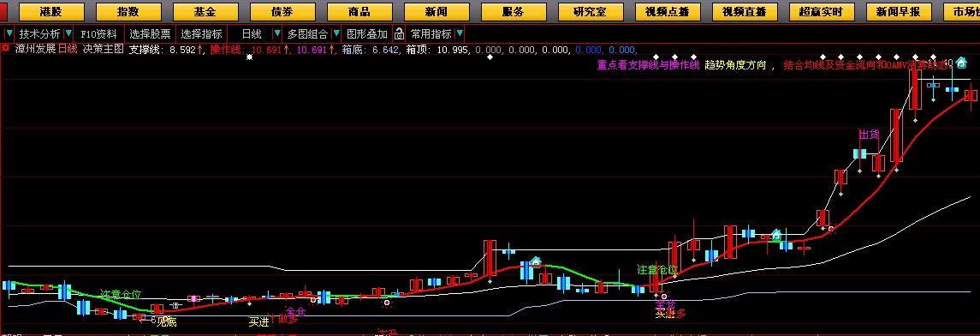Click the 见底 bottom signal marker
Viewport: 980px width, 336px height.
[x=166, y=321]
